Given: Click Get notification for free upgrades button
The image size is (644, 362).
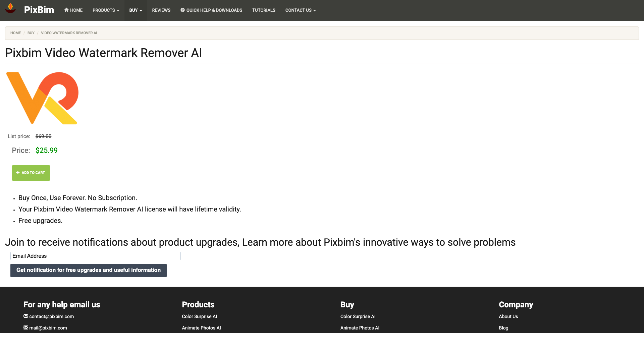Looking at the screenshot, I should (x=89, y=270).
